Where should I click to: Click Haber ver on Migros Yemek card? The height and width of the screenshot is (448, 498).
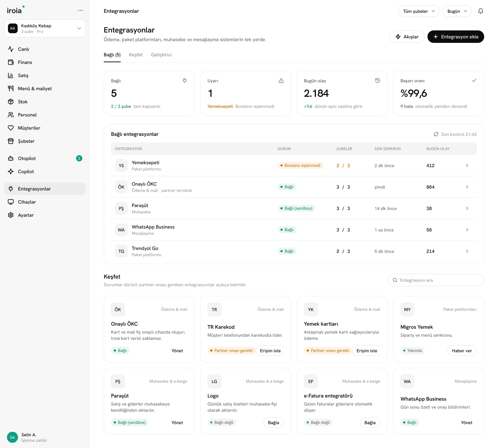coord(462,351)
